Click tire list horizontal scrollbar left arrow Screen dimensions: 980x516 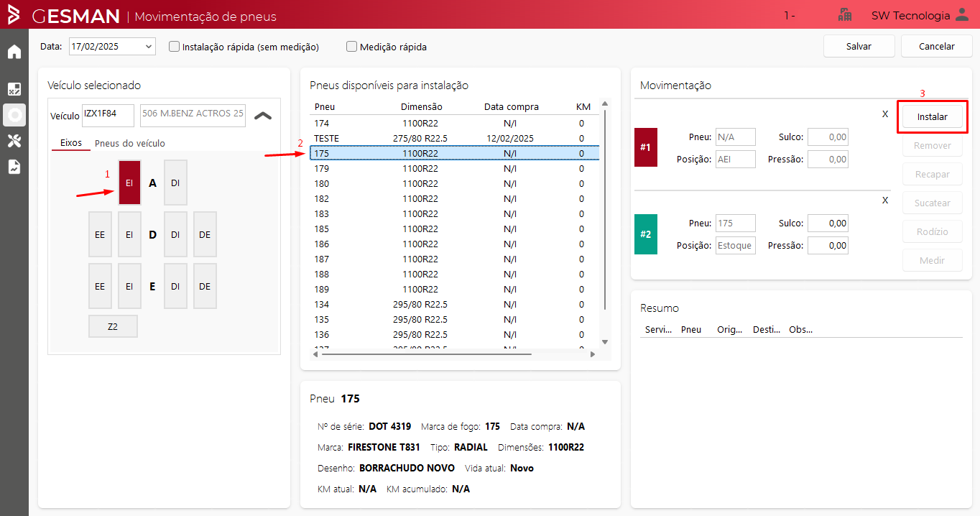[x=315, y=354]
